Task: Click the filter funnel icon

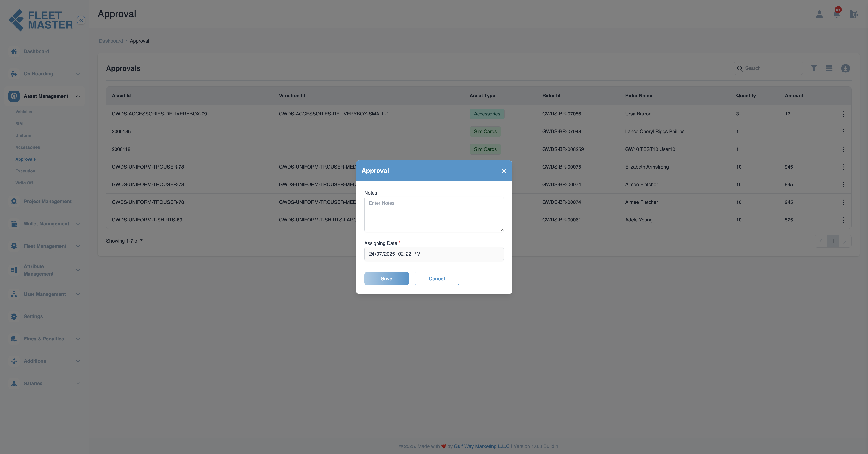Action: pos(814,68)
